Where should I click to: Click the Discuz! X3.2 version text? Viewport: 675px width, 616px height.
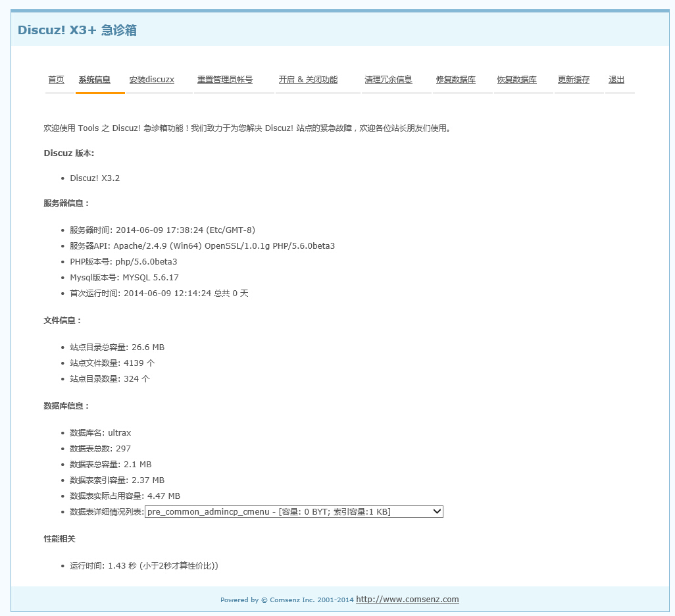point(95,178)
